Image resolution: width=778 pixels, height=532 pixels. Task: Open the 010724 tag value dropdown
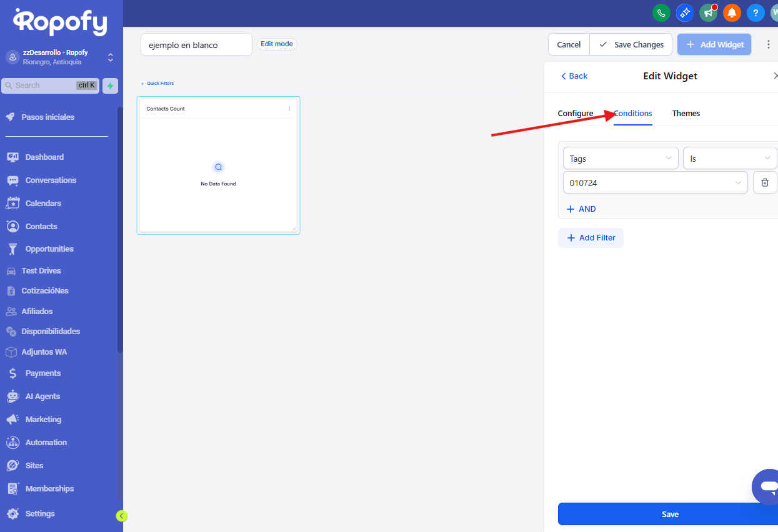(x=654, y=183)
